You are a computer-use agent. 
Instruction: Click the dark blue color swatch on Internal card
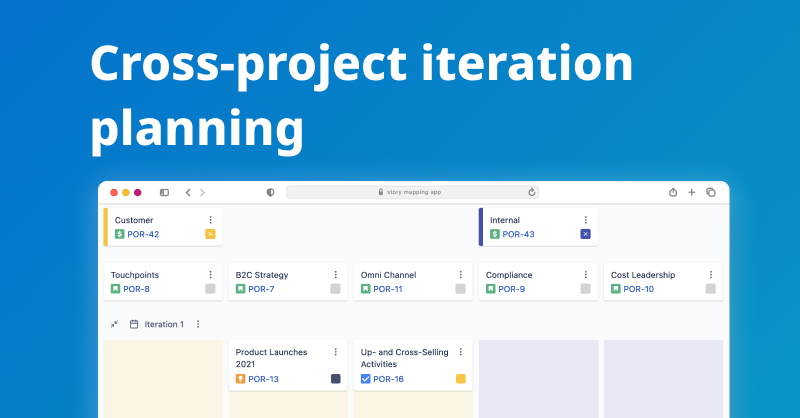586,234
